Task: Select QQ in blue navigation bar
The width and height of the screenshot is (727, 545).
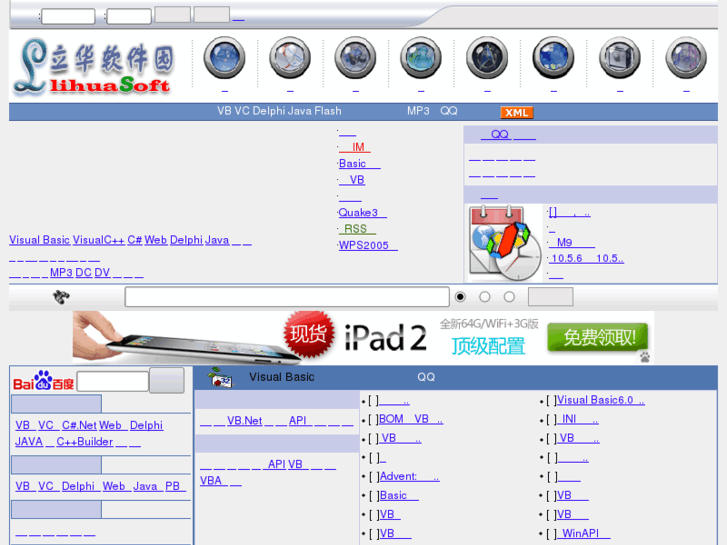Action: (x=448, y=111)
